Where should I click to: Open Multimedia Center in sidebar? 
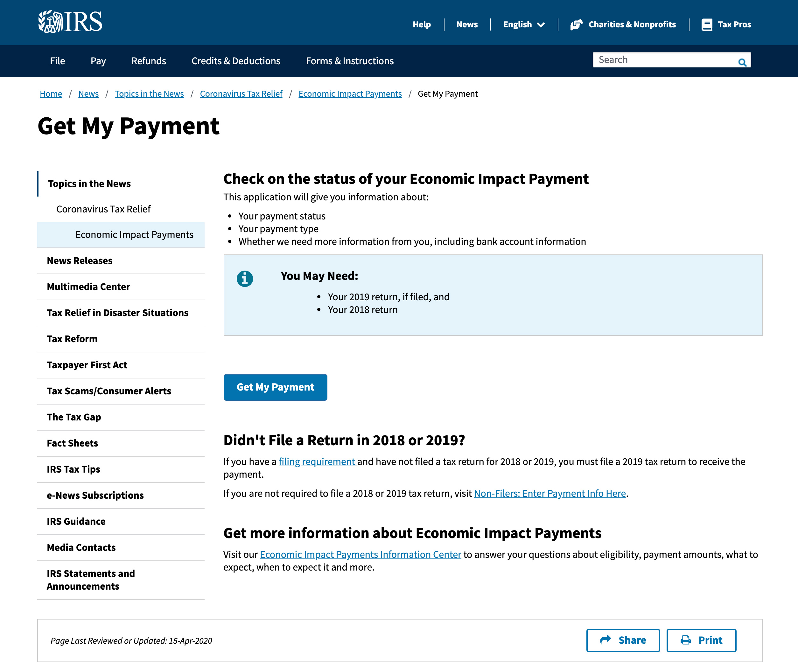pos(121,287)
